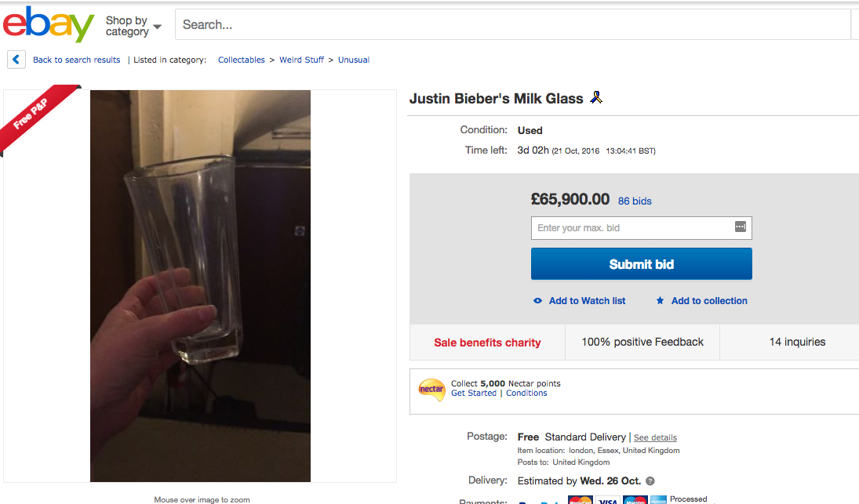Open See details for postage
This screenshot has width=859, height=504.
[x=655, y=437]
